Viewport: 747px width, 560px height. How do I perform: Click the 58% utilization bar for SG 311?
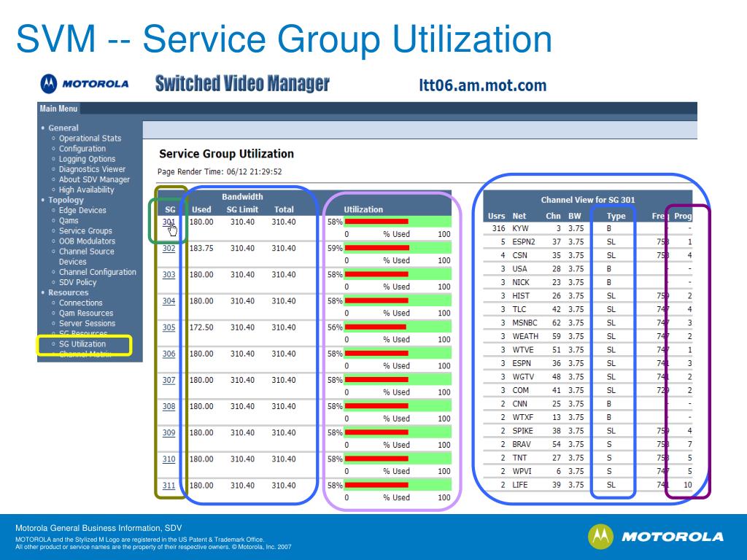[398, 485]
